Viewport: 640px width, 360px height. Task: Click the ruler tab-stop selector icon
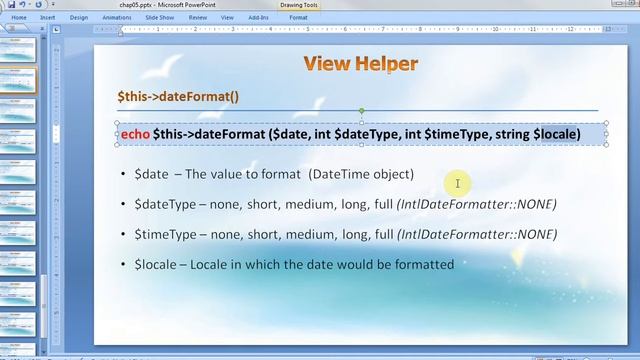point(56,29)
